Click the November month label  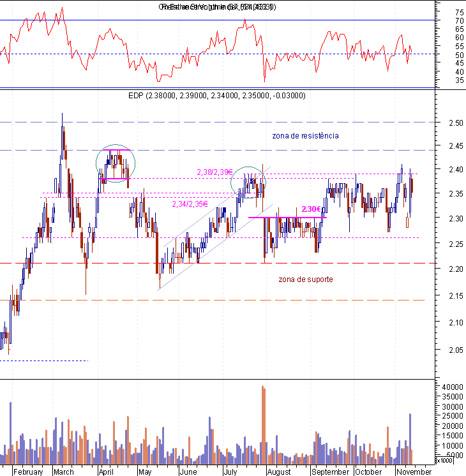click(x=414, y=472)
